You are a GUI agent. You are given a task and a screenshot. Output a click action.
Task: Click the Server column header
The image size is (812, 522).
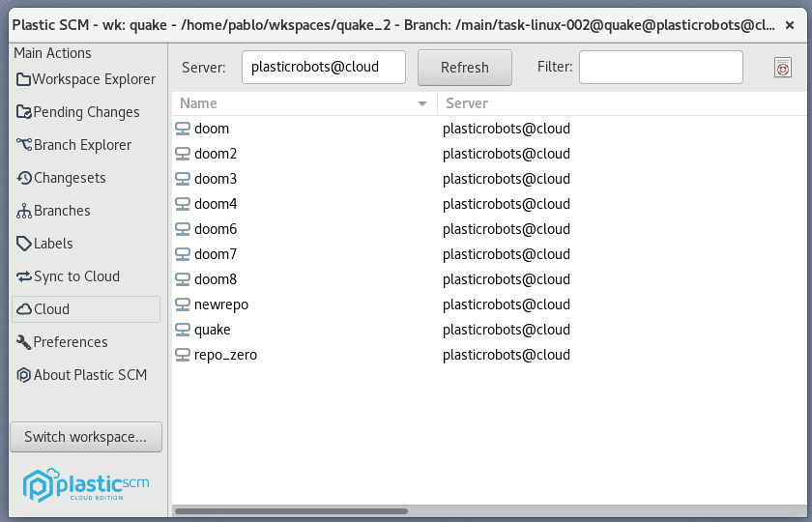[x=622, y=103]
